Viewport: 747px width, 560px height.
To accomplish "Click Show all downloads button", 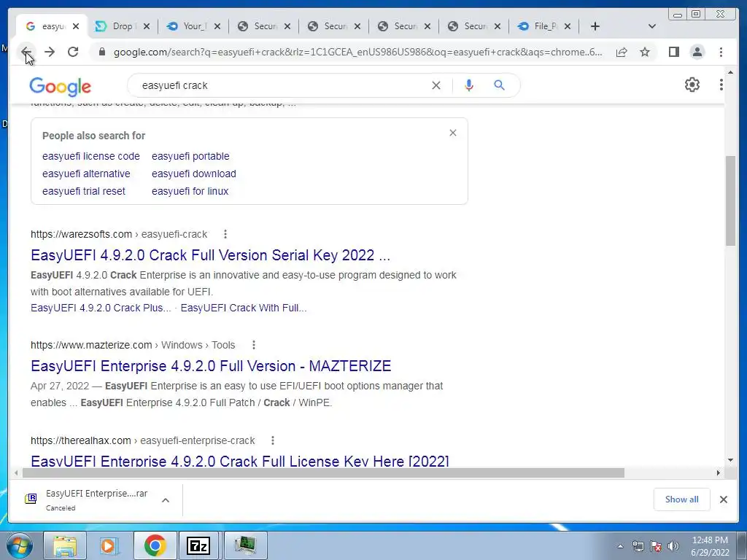I will pyautogui.click(x=682, y=499).
